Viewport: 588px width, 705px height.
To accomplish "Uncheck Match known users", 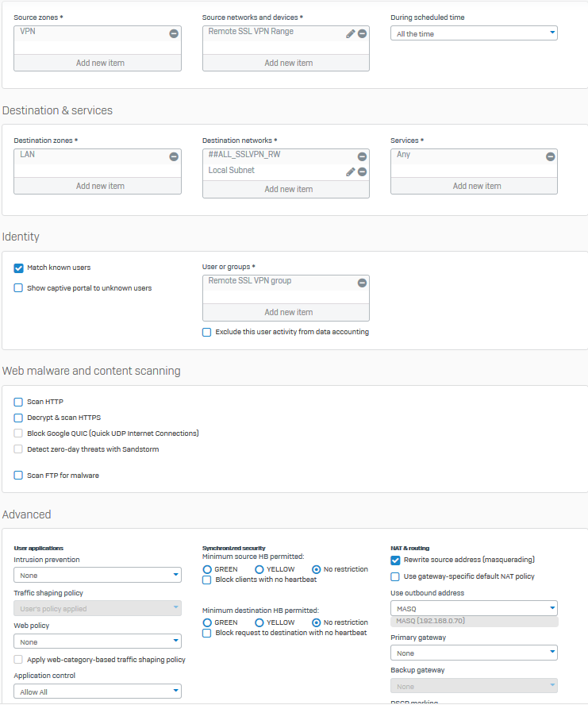I will click(18, 268).
